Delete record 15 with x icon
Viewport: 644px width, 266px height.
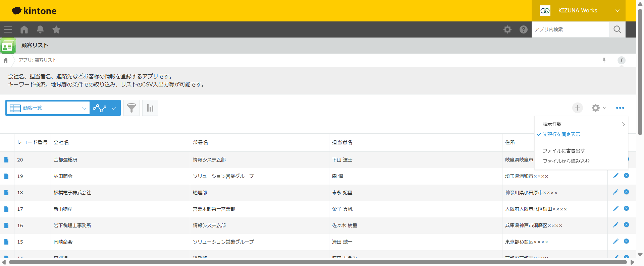(x=626, y=241)
